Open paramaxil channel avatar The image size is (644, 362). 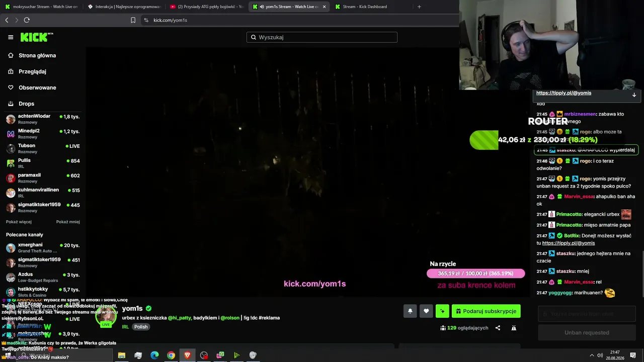pyautogui.click(x=11, y=178)
